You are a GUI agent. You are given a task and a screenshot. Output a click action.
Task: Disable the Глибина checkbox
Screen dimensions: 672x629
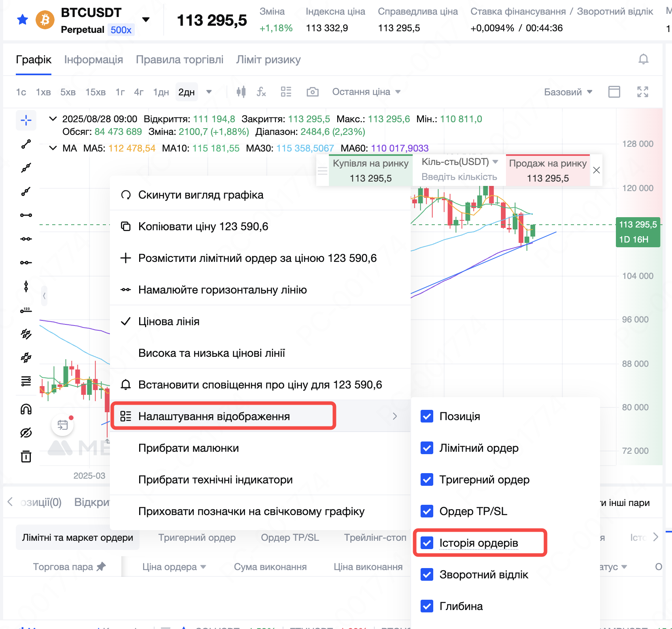coord(427,606)
